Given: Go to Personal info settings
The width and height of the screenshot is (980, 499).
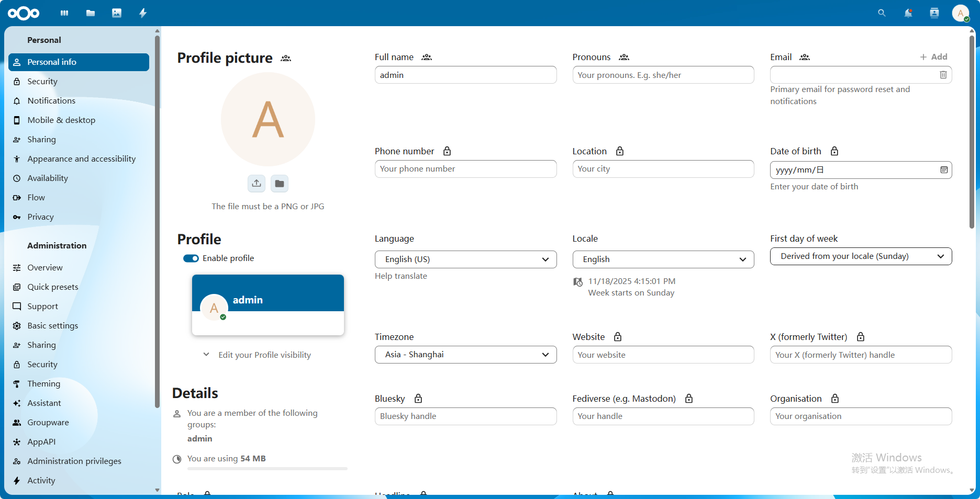Looking at the screenshot, I should (79, 62).
